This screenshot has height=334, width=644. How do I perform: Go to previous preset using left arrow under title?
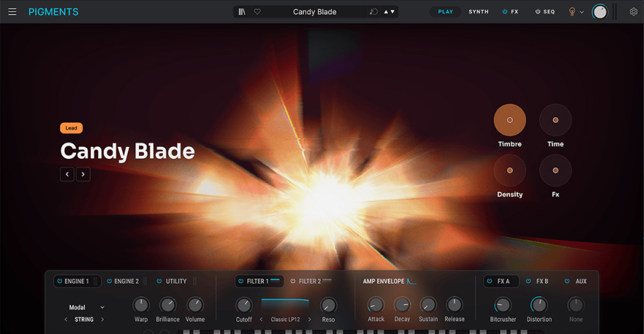coord(67,174)
